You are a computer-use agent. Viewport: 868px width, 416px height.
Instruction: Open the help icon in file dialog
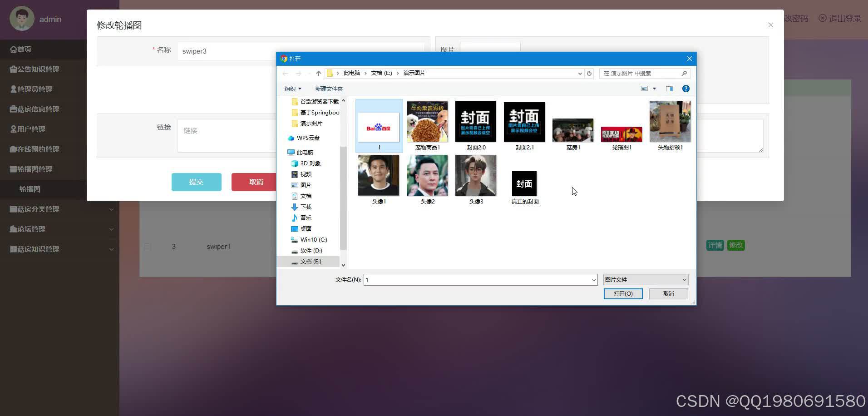click(x=686, y=89)
